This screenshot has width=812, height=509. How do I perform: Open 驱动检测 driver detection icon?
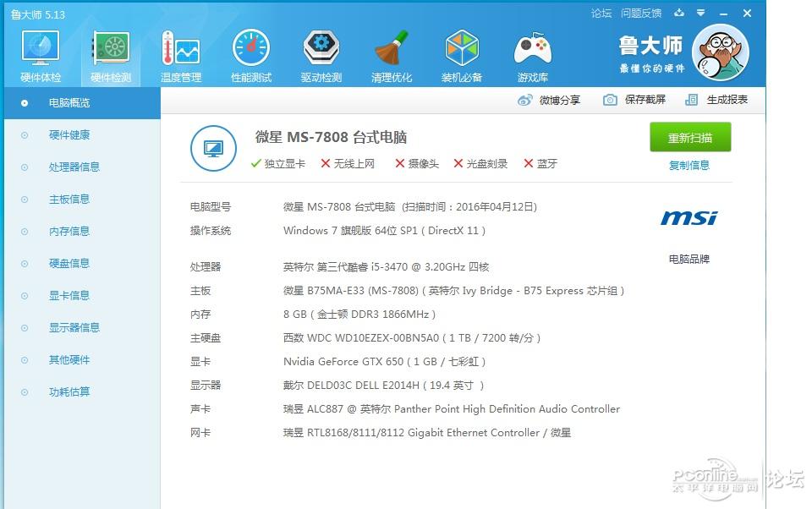321,48
